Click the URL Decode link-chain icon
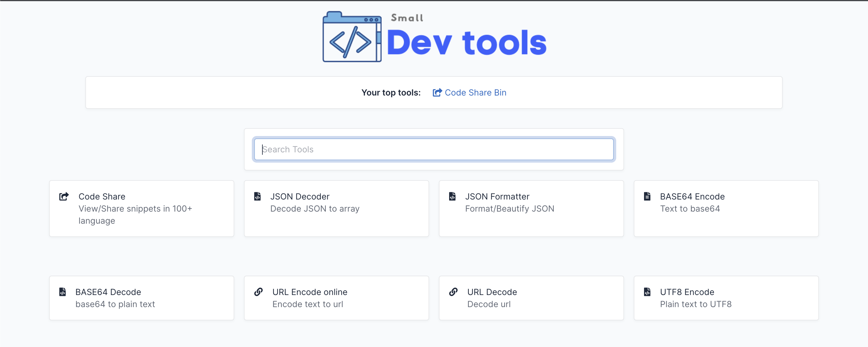The image size is (868, 347). coord(453,292)
